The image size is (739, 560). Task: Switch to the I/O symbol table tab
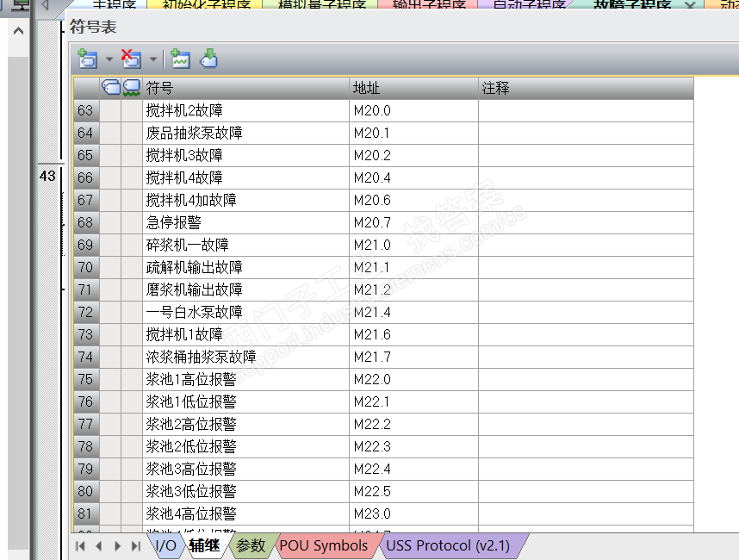(166, 546)
